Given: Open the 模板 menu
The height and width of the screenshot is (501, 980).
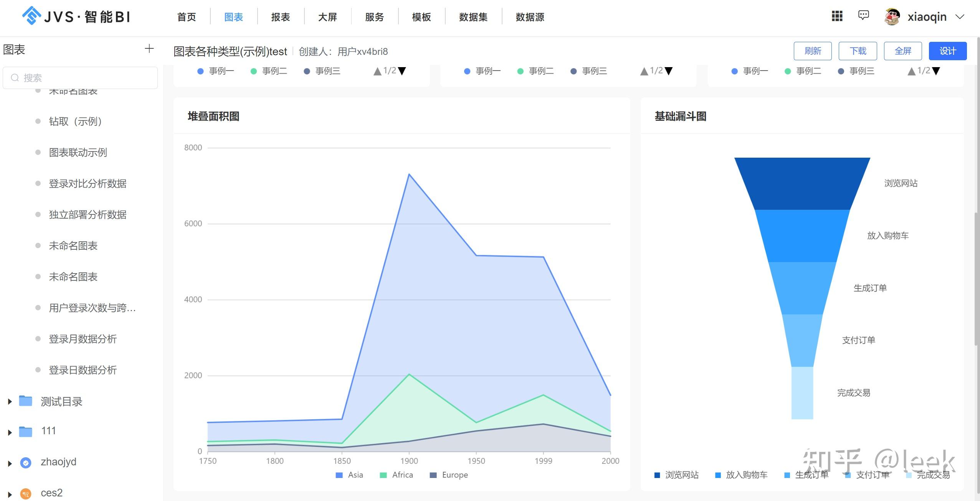Looking at the screenshot, I should [421, 17].
